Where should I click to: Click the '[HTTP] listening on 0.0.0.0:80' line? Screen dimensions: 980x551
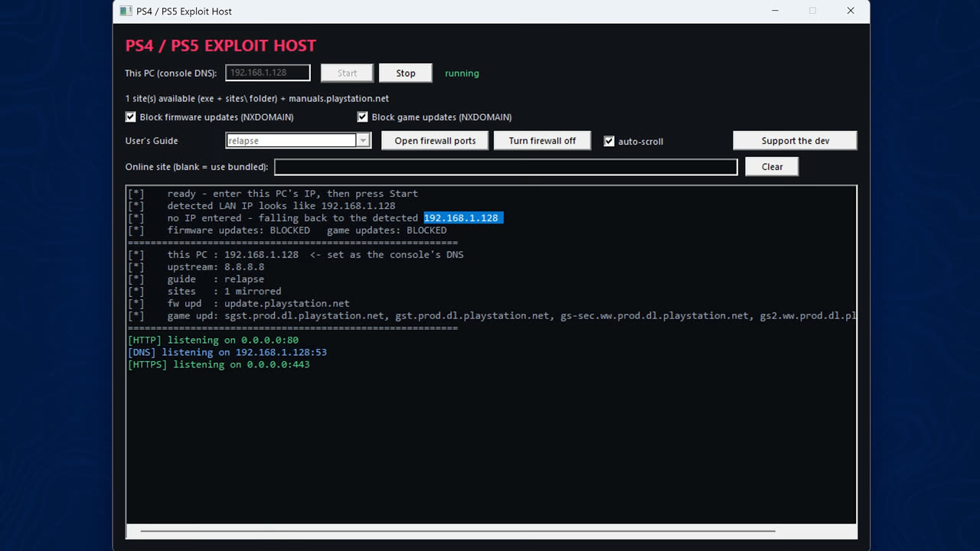(214, 340)
